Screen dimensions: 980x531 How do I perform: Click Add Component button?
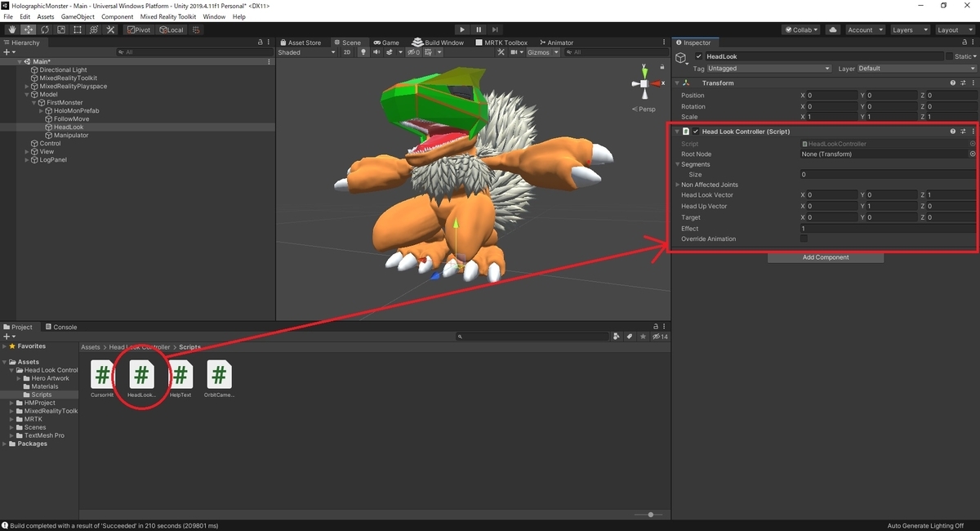pos(826,257)
